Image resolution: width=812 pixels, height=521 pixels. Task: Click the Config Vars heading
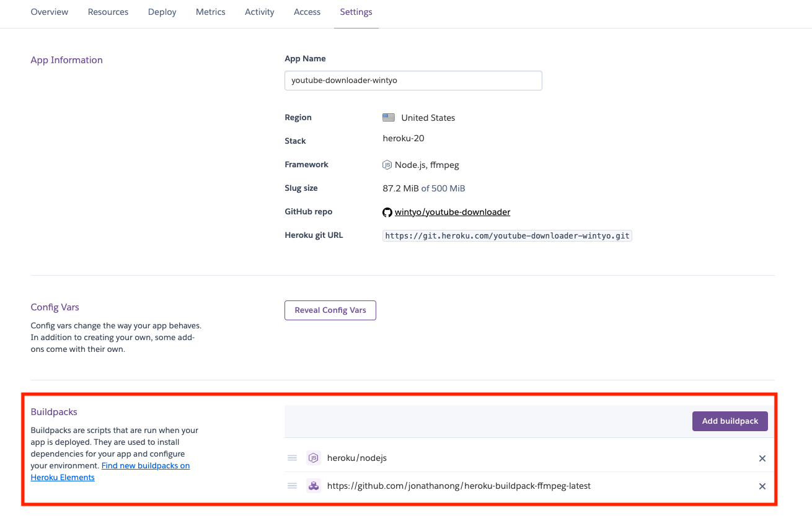(55, 307)
